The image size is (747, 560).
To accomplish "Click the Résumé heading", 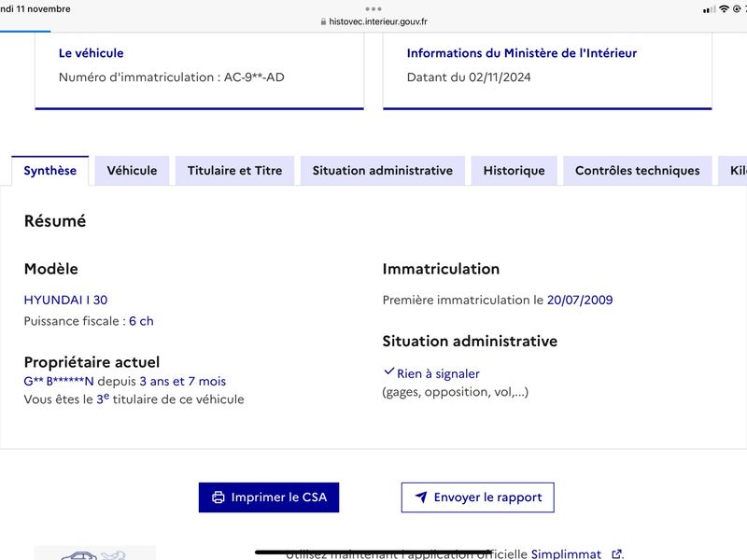I will click(55, 221).
